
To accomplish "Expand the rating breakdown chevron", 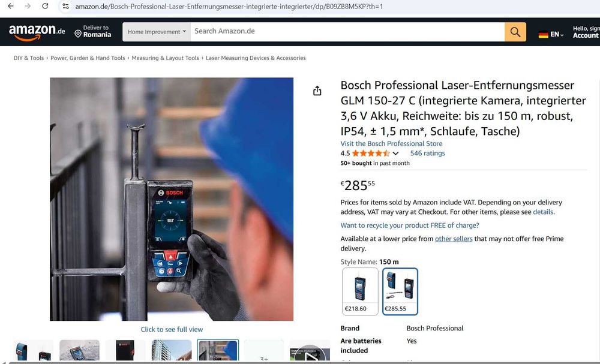I will point(395,154).
